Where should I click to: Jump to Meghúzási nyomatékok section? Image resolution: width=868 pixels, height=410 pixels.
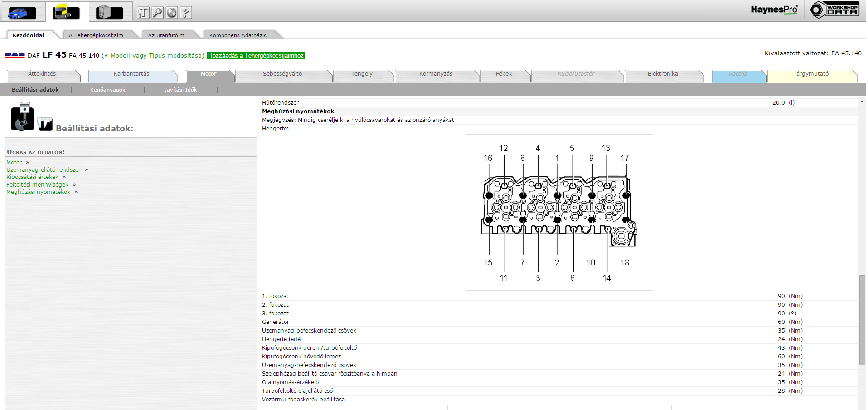click(x=38, y=192)
